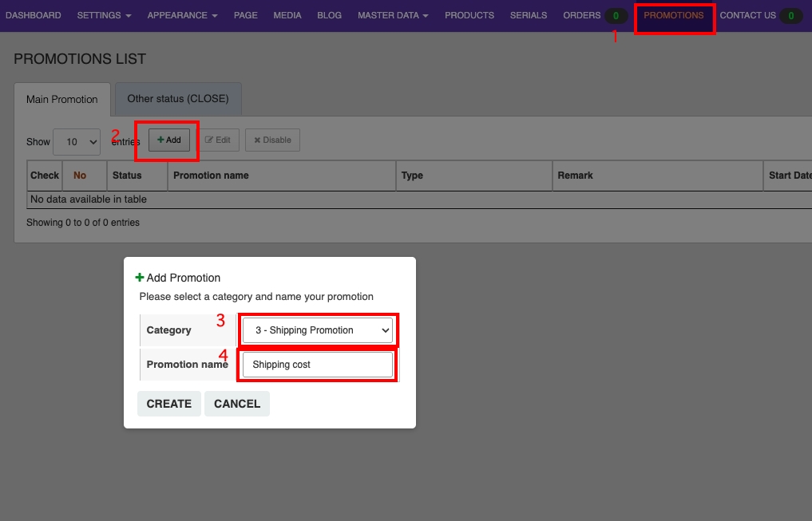This screenshot has height=521, width=812.
Task: Click the Orders count badge
Action: [x=616, y=16]
